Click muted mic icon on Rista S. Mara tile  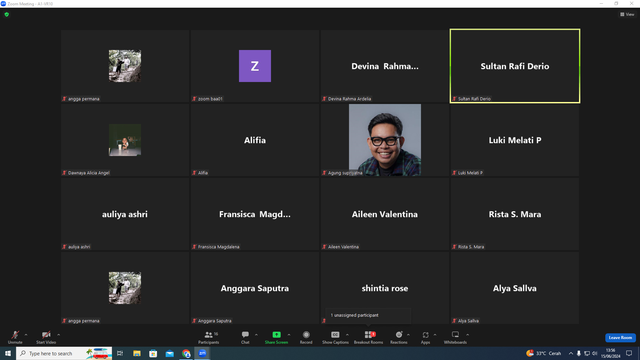[454, 247]
